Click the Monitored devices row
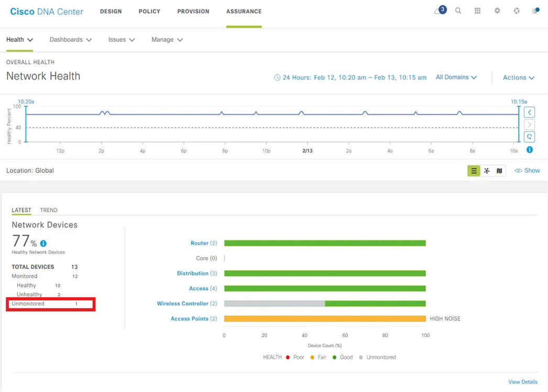Viewport: 548px width, 392px height. (45, 276)
